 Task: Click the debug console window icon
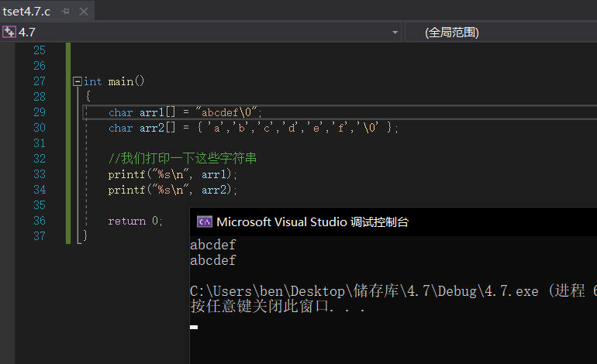tap(205, 221)
